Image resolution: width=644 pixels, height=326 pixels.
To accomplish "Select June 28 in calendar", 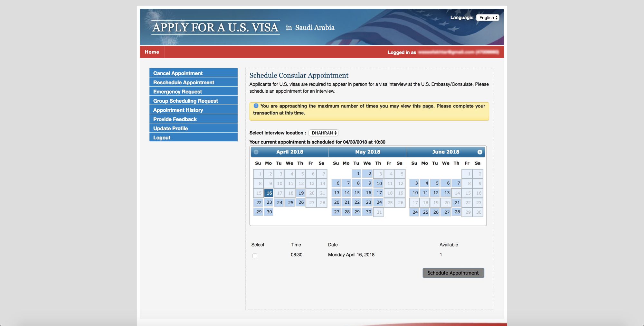I will (457, 212).
